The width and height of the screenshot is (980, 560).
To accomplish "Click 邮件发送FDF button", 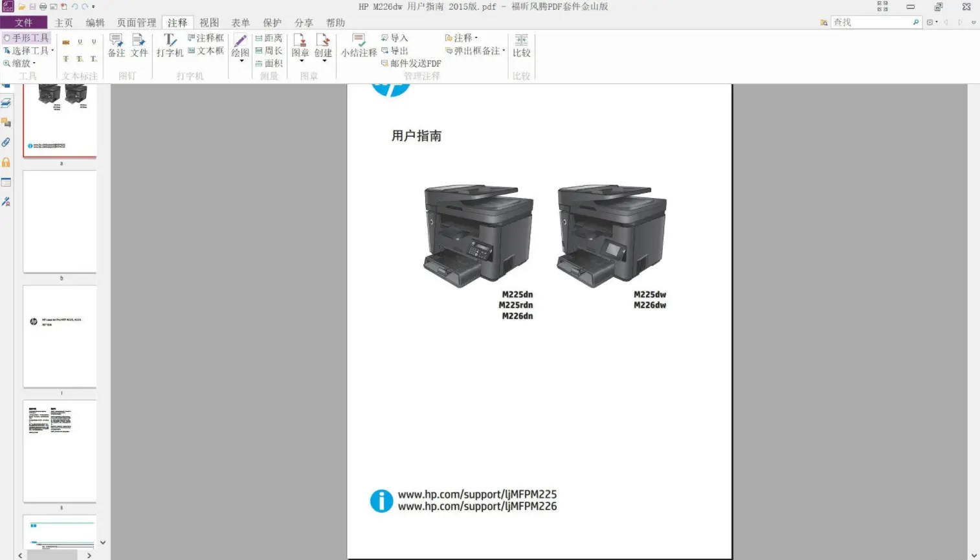I will click(411, 63).
